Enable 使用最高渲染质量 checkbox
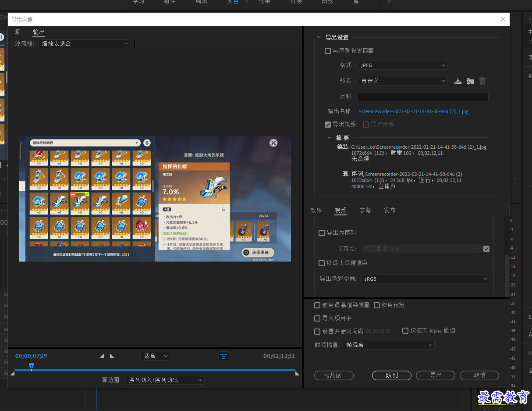Image resolution: width=532 pixels, height=411 pixels. click(317, 305)
